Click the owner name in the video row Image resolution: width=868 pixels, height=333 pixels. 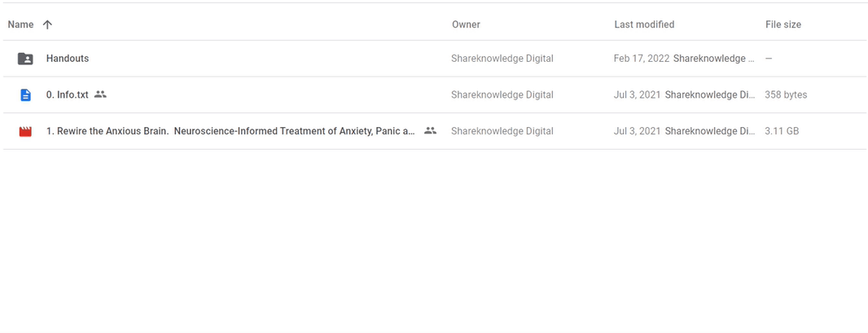(x=502, y=131)
